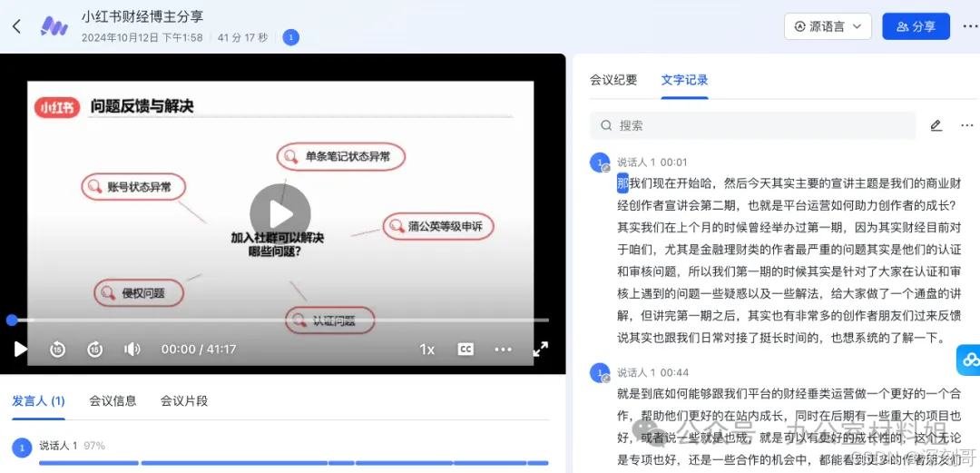The image size is (980, 473).
Task: Click the highlighted word 那 in transcript
Action: point(623,183)
